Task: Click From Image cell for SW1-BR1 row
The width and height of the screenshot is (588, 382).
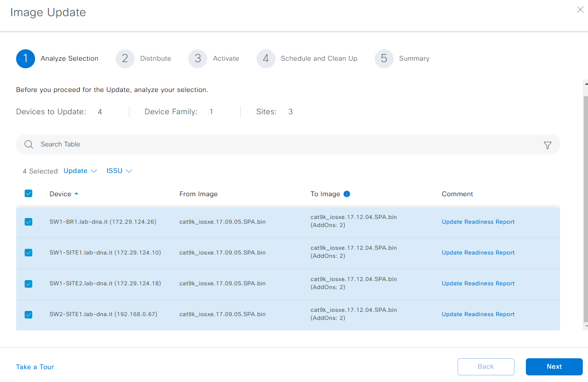Action: 222,222
